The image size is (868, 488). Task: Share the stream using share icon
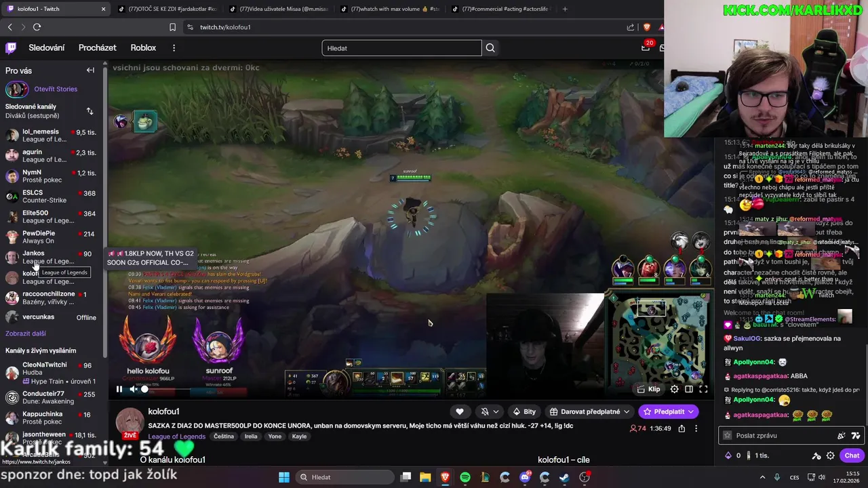(682, 428)
